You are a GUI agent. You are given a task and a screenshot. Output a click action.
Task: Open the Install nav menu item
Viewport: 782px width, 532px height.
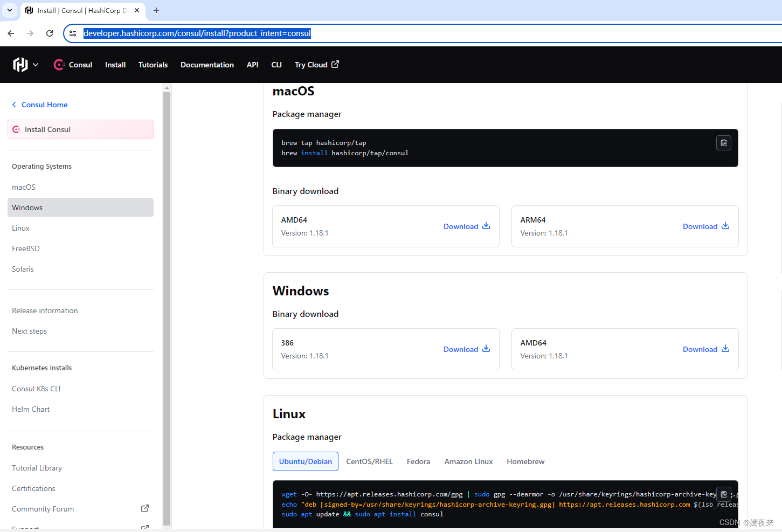(x=115, y=65)
